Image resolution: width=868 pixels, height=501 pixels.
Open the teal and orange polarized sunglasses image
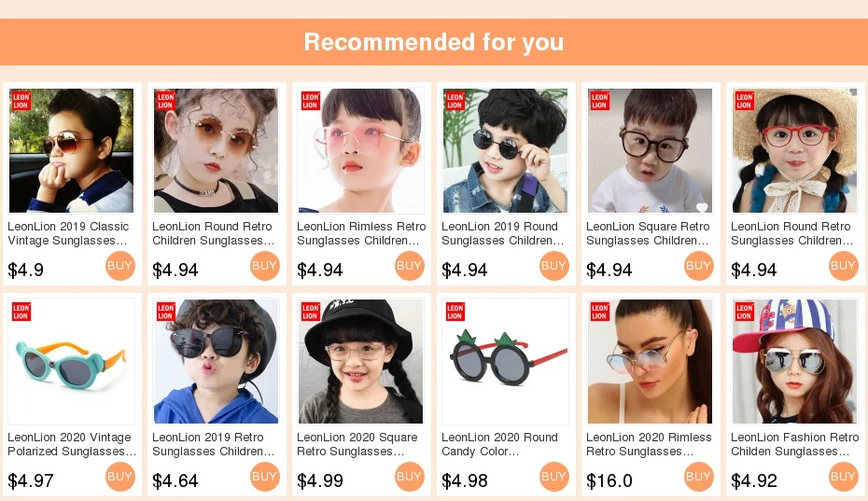point(72,361)
